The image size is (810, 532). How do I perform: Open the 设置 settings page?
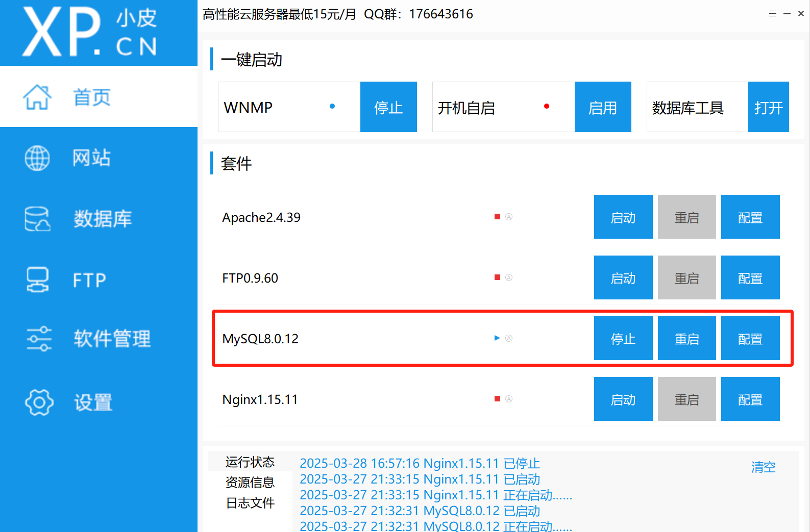pyautogui.click(x=99, y=402)
